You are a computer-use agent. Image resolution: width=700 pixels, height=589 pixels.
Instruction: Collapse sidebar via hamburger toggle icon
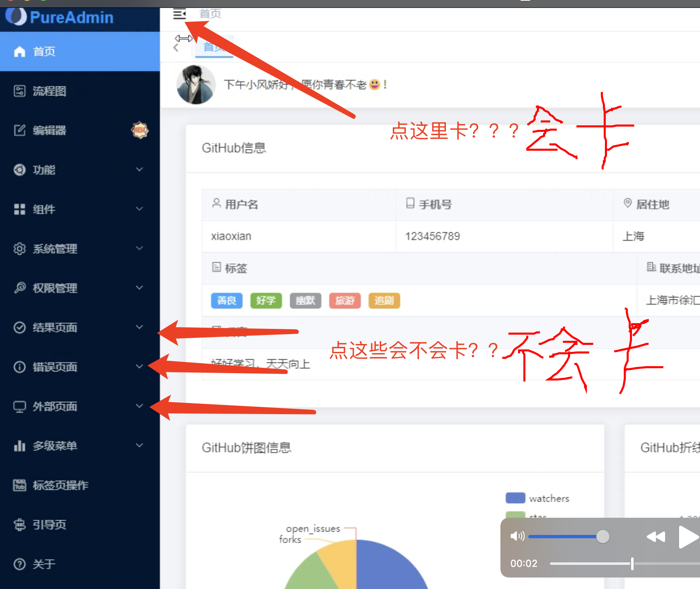click(180, 14)
